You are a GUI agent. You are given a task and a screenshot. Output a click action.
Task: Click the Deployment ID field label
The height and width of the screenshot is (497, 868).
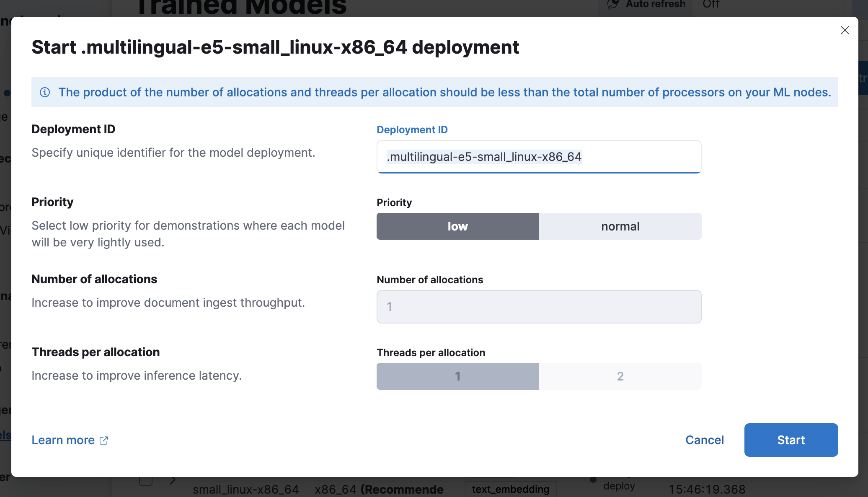point(412,130)
